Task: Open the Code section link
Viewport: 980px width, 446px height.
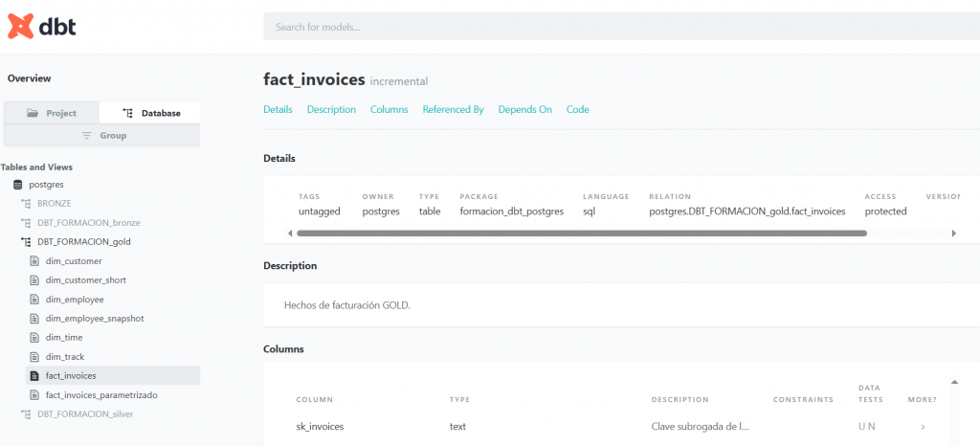Action: pos(577,109)
